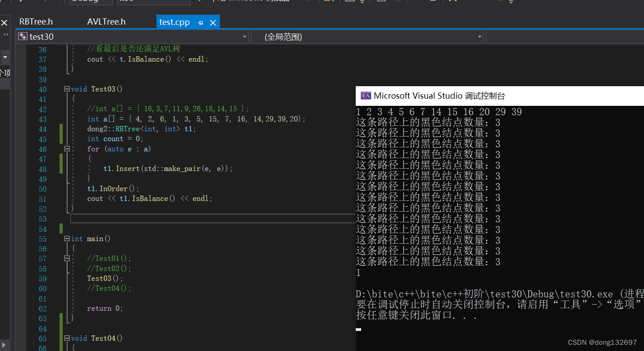Click the console in-order output number line

coord(439,112)
